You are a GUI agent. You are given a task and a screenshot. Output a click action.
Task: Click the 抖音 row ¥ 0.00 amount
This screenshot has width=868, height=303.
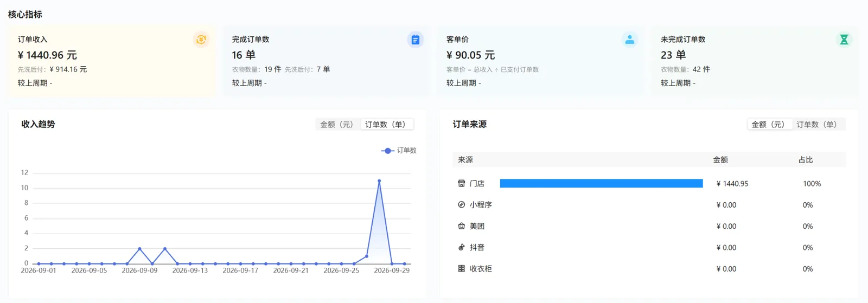(x=726, y=247)
